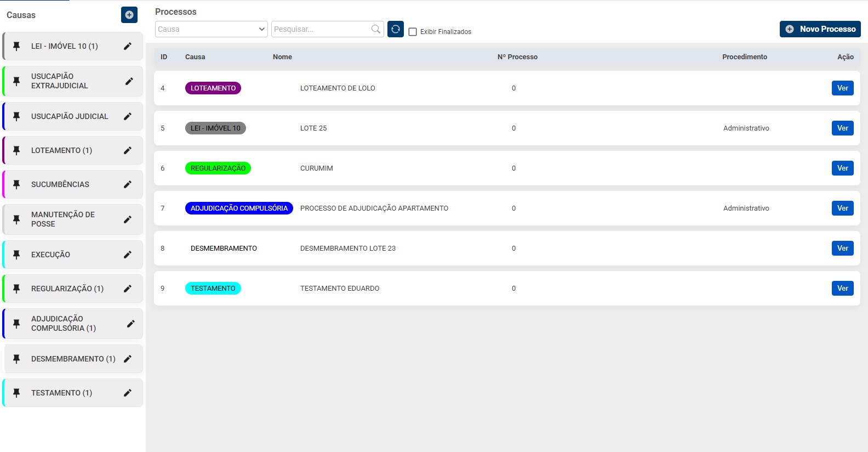
Task: Open the Causa filter dropdown
Action: [211, 29]
